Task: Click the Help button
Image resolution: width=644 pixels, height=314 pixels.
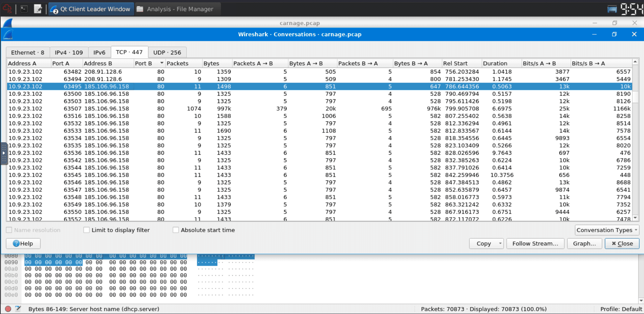Action: pos(23,244)
